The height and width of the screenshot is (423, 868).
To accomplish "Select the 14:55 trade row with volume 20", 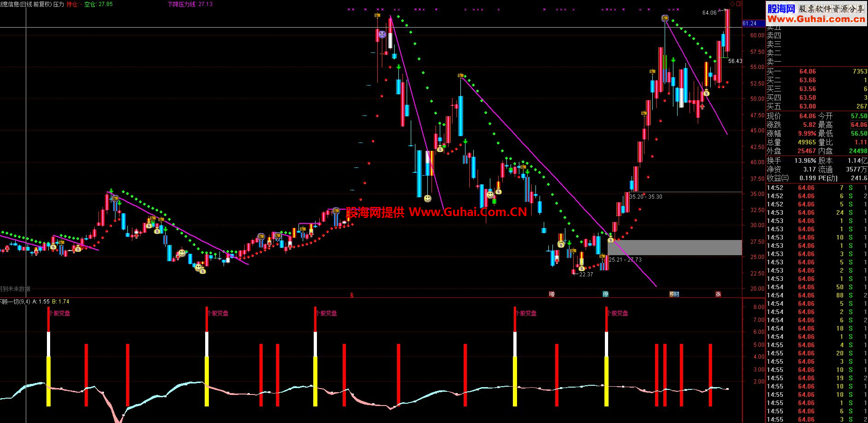I will 817,353.
